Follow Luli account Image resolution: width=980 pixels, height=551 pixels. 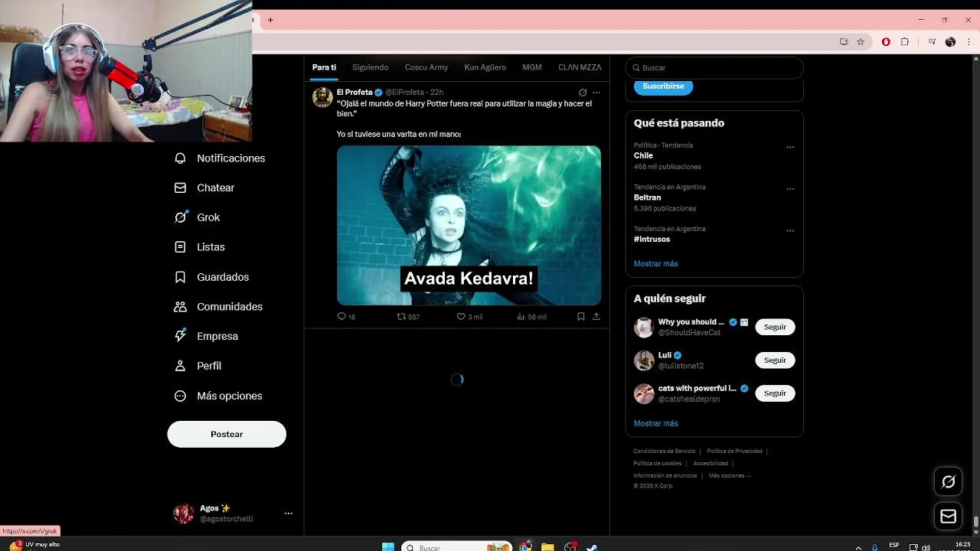coord(775,360)
